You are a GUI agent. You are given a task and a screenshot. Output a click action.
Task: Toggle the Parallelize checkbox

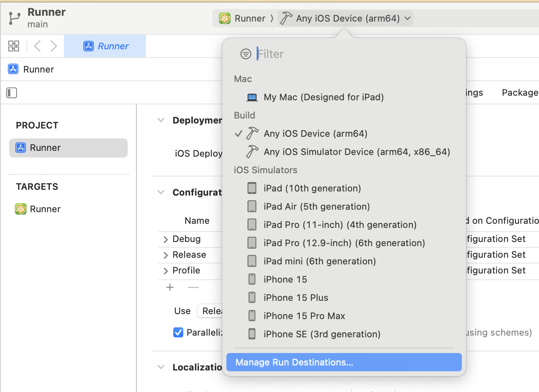178,332
